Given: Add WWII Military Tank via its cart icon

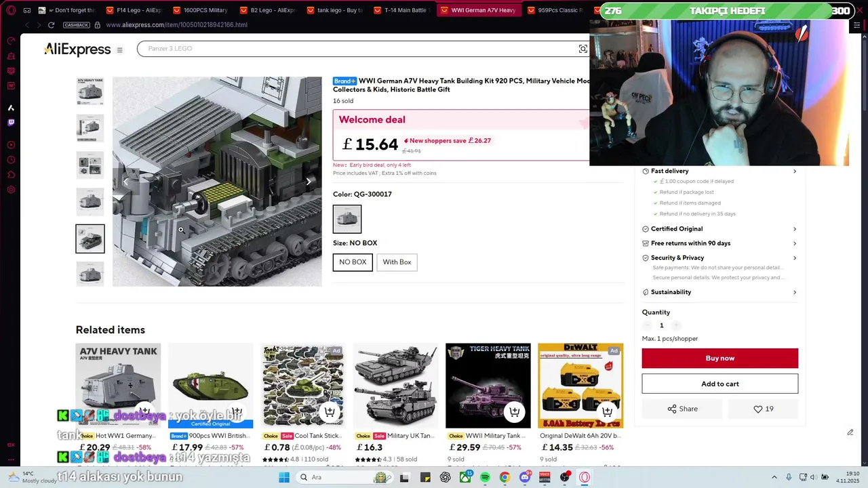Looking at the screenshot, I should point(515,411).
